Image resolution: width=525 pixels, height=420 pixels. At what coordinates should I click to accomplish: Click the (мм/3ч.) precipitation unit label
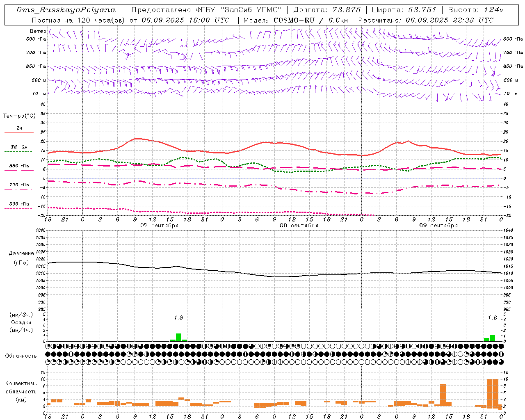click(21, 315)
